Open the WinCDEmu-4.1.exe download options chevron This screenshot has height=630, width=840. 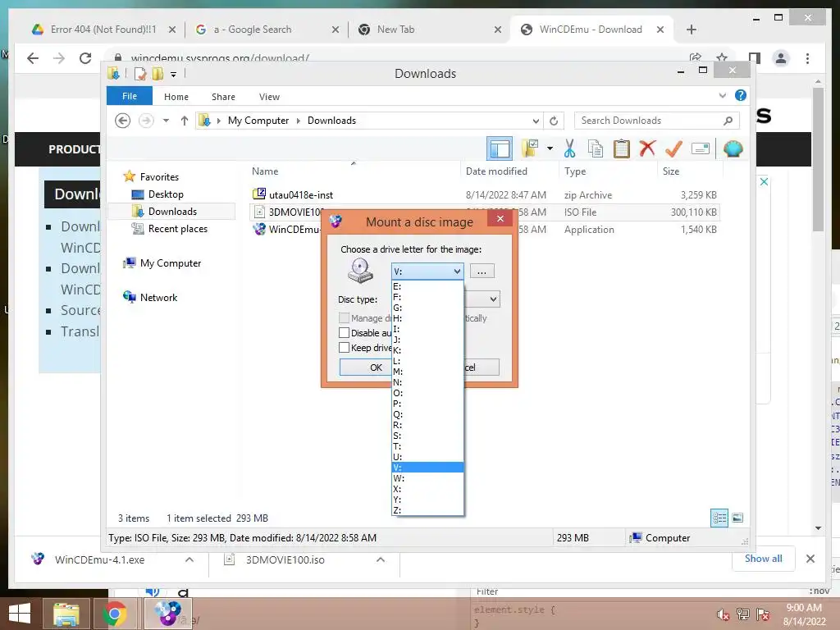(189, 559)
